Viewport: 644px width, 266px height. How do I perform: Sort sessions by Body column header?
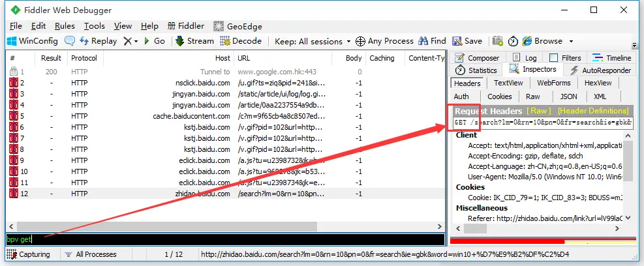[348, 58]
